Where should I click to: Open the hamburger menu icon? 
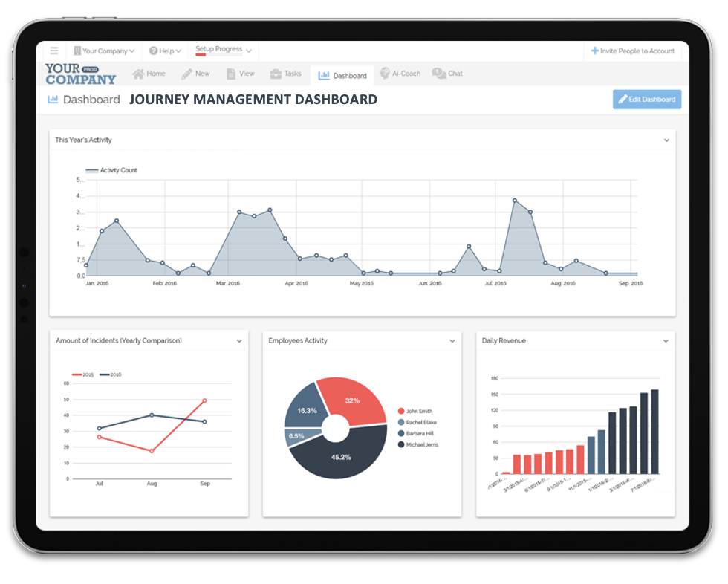(x=53, y=51)
